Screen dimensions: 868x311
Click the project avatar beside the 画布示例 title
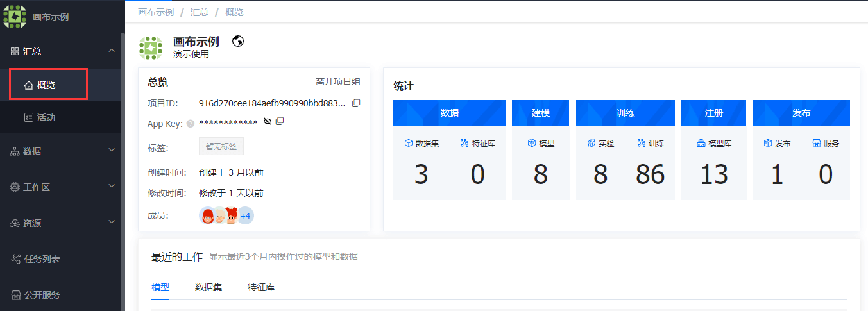[151, 48]
